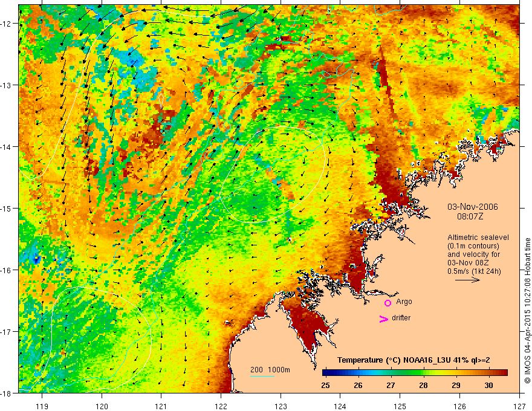
Task: Click the "03-Nov-2006" date text
Action: pyautogui.click(x=473, y=207)
